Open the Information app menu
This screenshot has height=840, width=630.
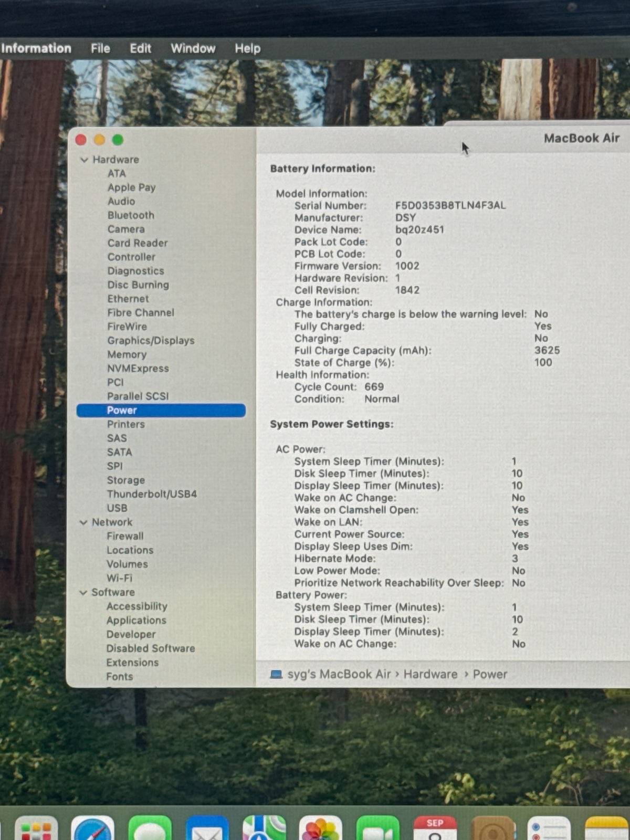36,48
